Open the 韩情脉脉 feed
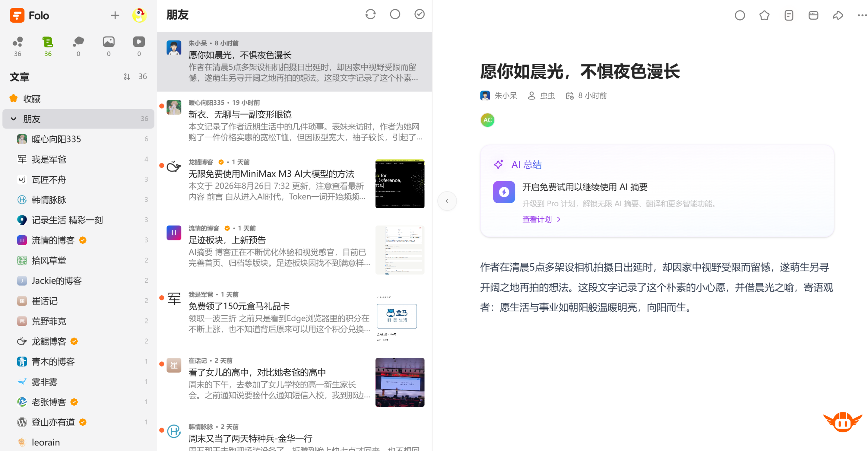Viewport: 868px width, 451px height. point(78,200)
